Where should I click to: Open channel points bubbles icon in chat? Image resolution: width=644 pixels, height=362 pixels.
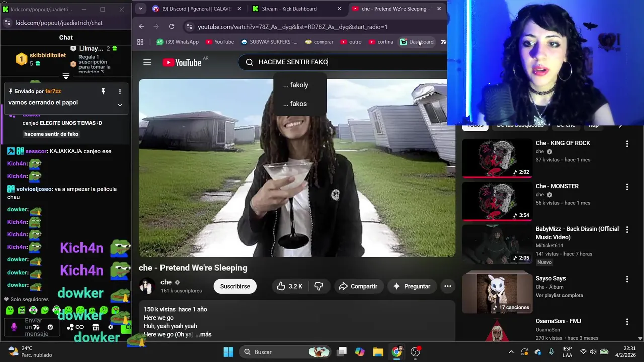click(70, 327)
